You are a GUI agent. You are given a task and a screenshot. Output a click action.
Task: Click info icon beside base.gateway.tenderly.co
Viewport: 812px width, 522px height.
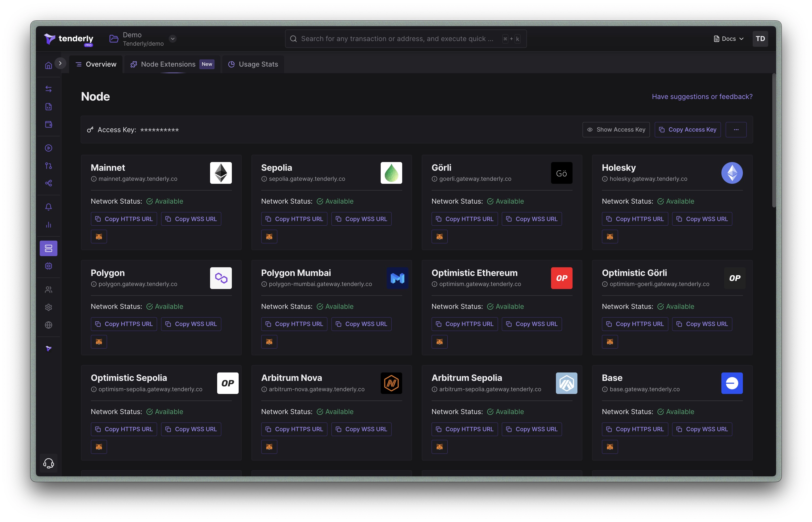click(604, 390)
